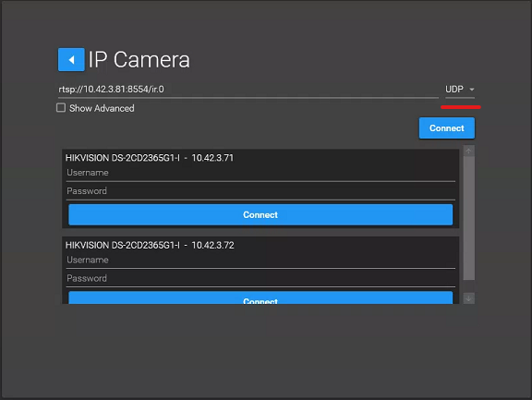This screenshot has height=400, width=532.
Task: Click the Show Advanced label text
Action: coord(102,108)
